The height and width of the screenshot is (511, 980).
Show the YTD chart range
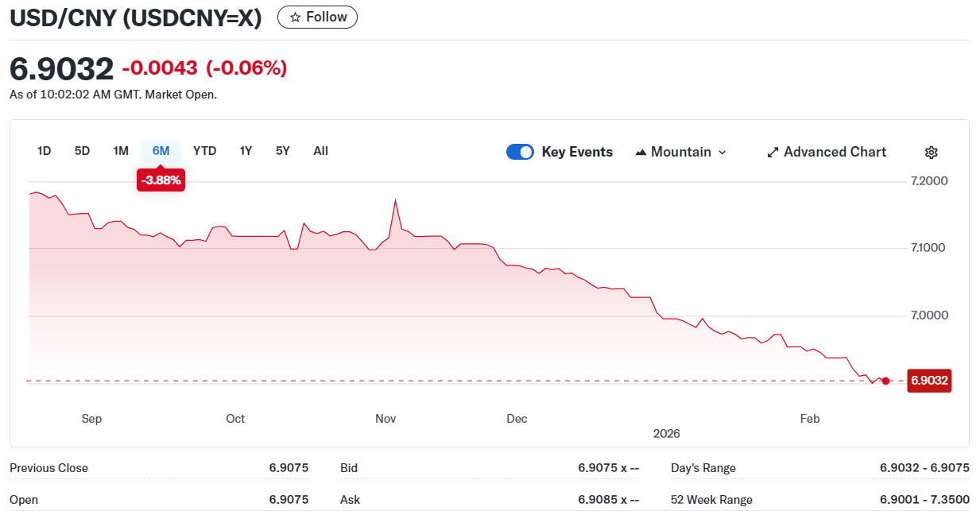tap(204, 151)
